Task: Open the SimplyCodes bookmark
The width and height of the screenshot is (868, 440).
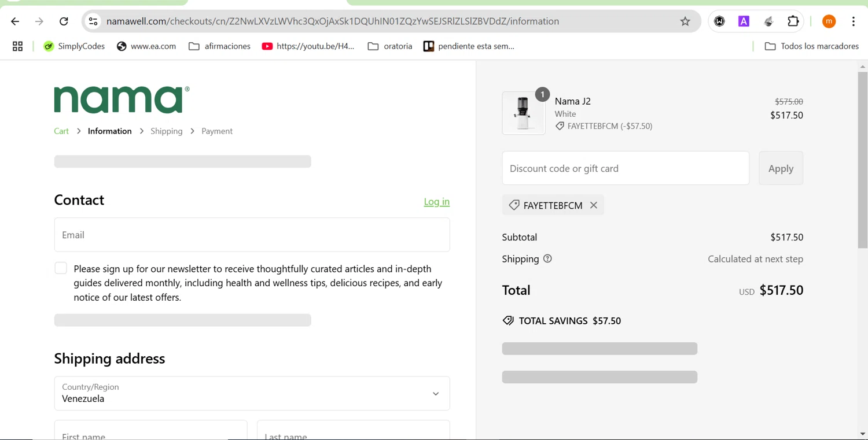Action: (74, 46)
